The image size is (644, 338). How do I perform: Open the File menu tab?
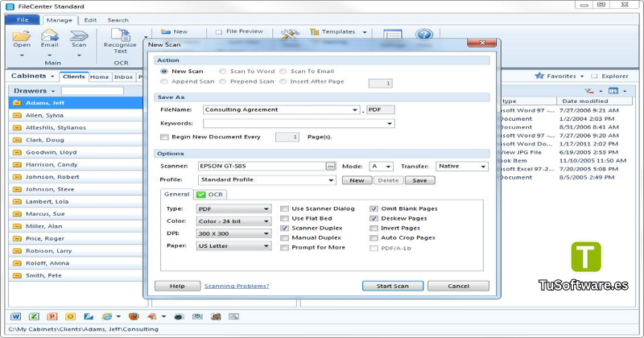(23, 19)
